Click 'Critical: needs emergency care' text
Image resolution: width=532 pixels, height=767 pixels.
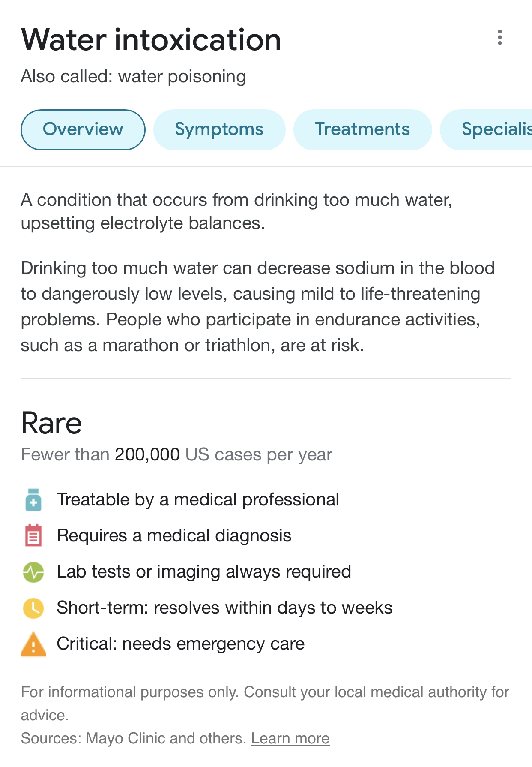pyautogui.click(x=180, y=644)
